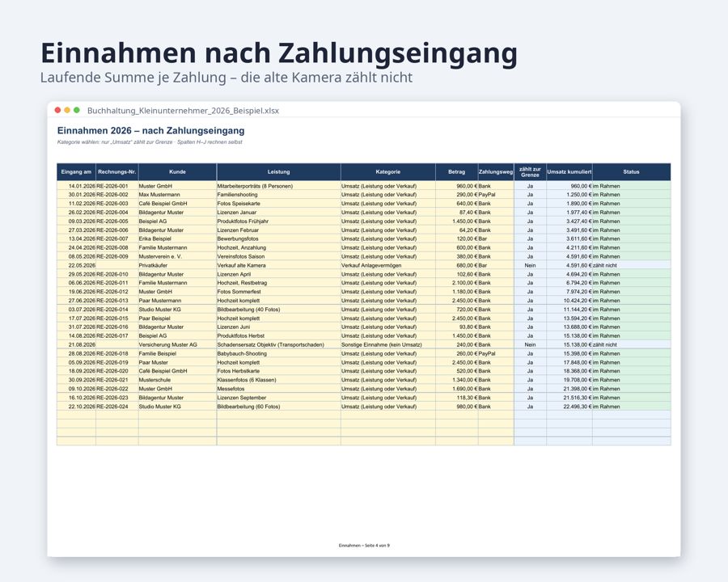
Task: Select file title Buchhaltung_Kleinunternehmer_2026_Beispiel.xlsx
Action: click(x=183, y=111)
